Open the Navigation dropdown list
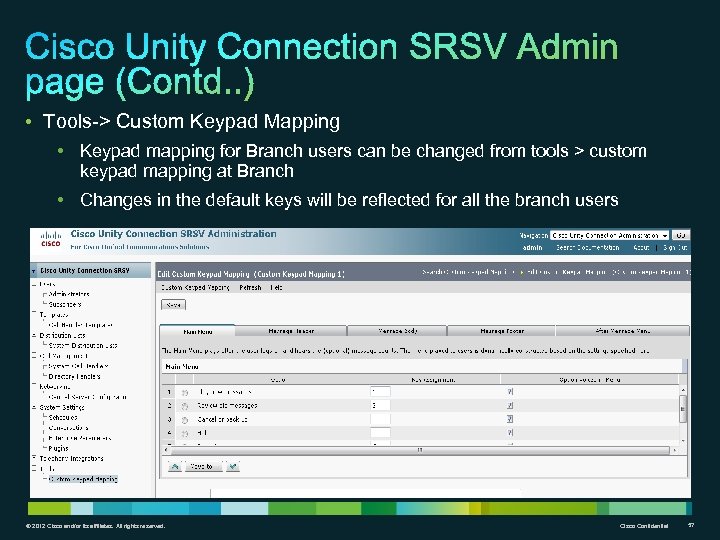 [609, 235]
